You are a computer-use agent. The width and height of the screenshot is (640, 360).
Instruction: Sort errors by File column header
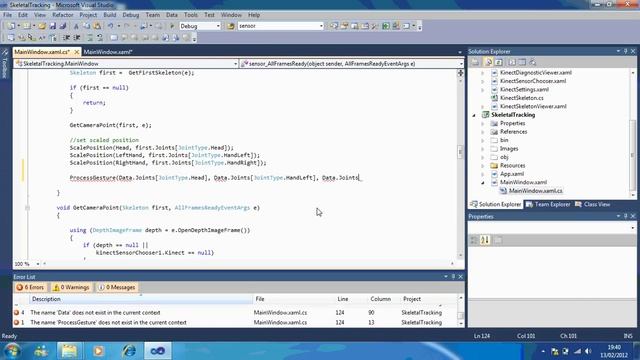point(293,299)
